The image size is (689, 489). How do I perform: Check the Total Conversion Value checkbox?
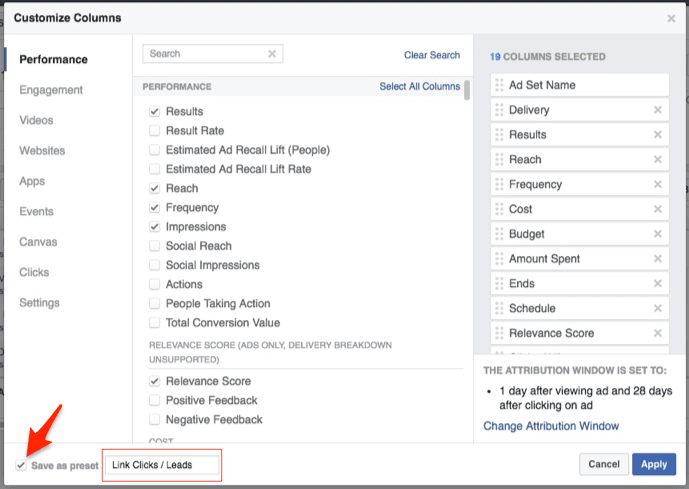[x=154, y=323]
